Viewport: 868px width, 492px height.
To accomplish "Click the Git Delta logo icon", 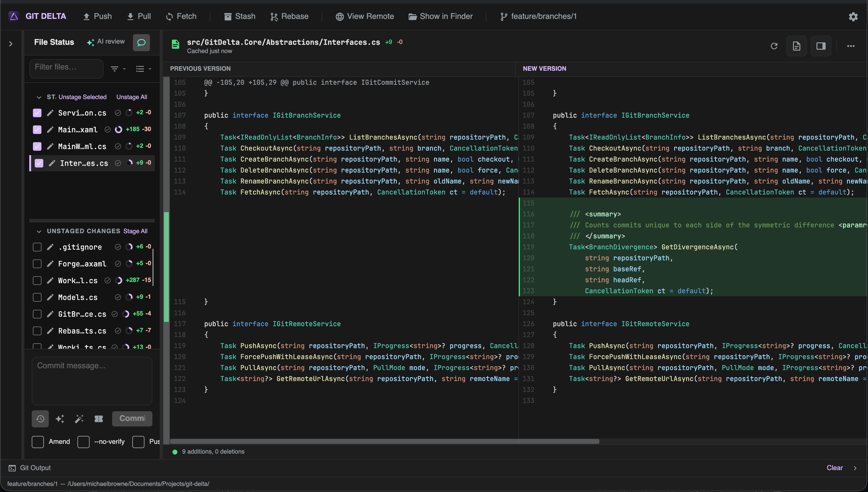I will [14, 16].
